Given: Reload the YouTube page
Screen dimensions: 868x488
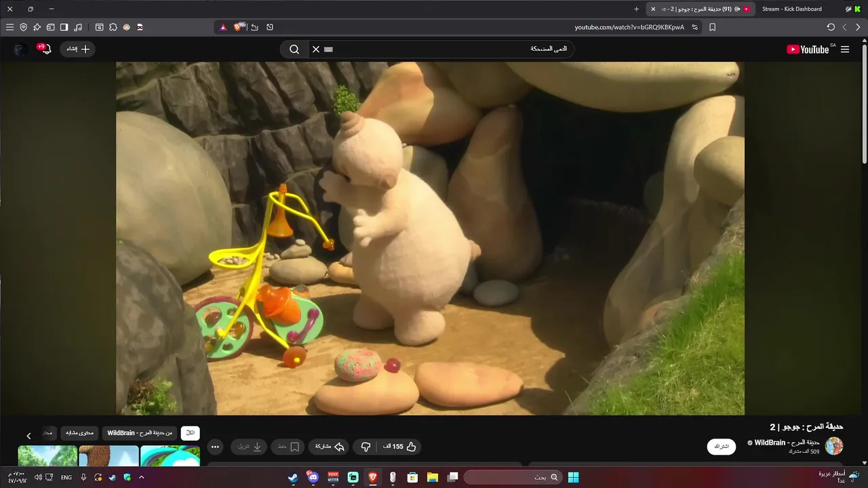Looking at the screenshot, I should coord(831,27).
